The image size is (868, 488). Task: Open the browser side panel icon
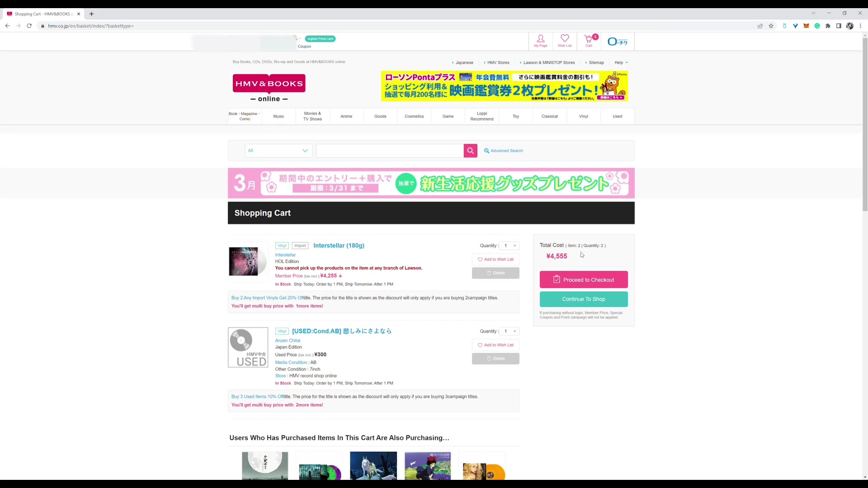pos(839,26)
